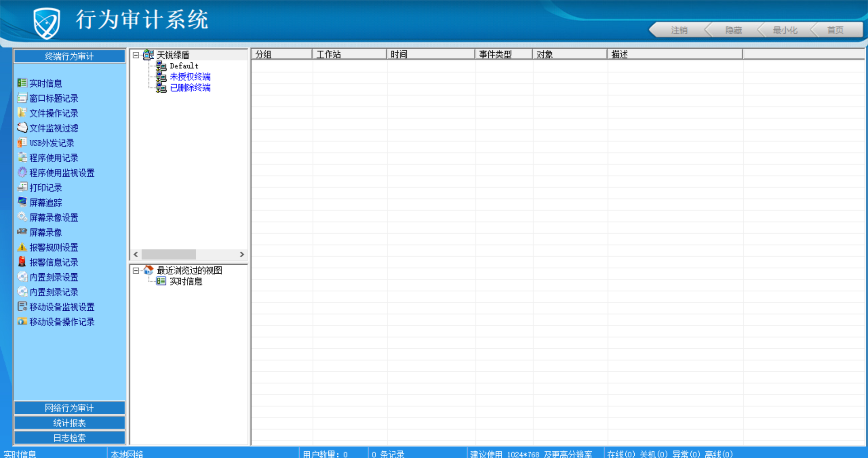The height and width of the screenshot is (458, 868).
Task: Select 实时信息 label under recent views
Action: (186, 281)
